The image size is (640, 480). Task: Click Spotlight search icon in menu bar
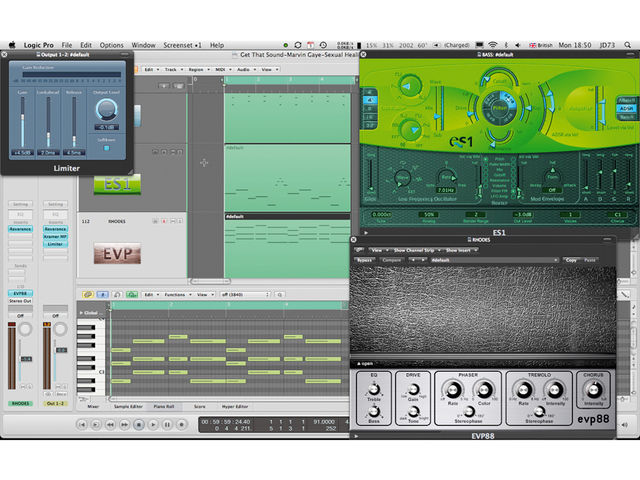pyautogui.click(x=627, y=45)
